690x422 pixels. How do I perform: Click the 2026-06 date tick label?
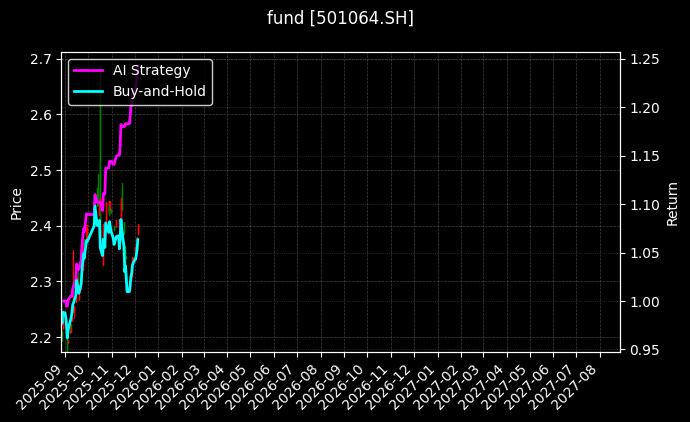[250, 386]
